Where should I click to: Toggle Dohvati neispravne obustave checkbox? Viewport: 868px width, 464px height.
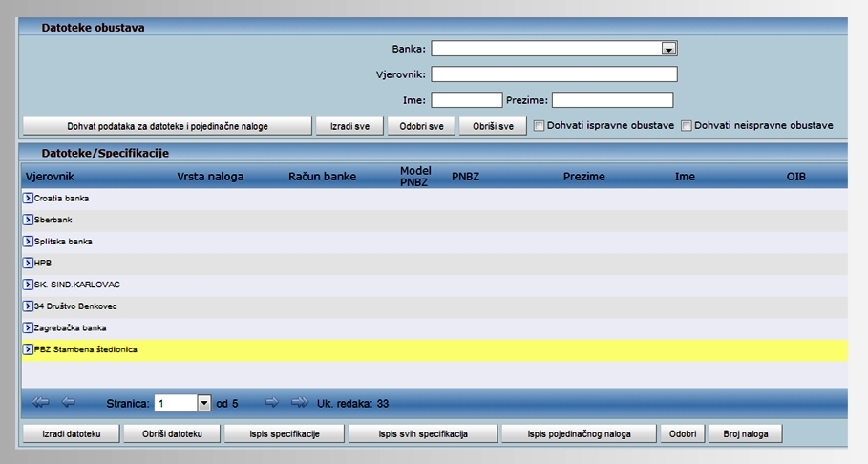687,126
